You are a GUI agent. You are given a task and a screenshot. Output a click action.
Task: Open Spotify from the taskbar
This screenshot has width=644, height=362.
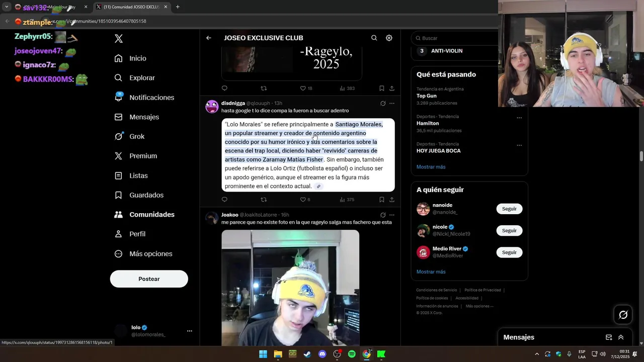click(x=352, y=354)
